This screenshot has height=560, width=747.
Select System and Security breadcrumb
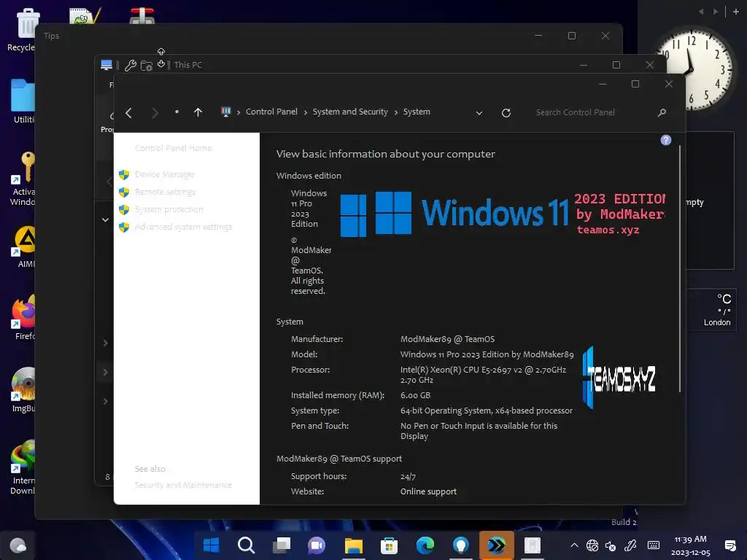pyautogui.click(x=350, y=112)
